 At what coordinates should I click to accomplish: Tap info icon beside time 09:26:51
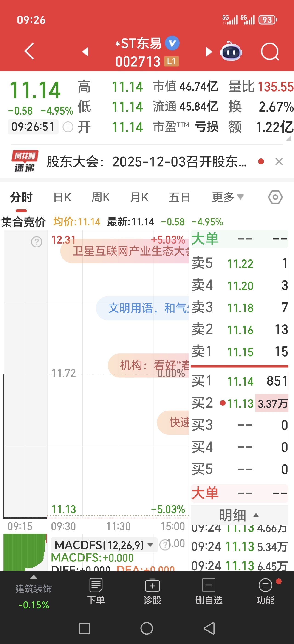pyautogui.click(x=68, y=127)
